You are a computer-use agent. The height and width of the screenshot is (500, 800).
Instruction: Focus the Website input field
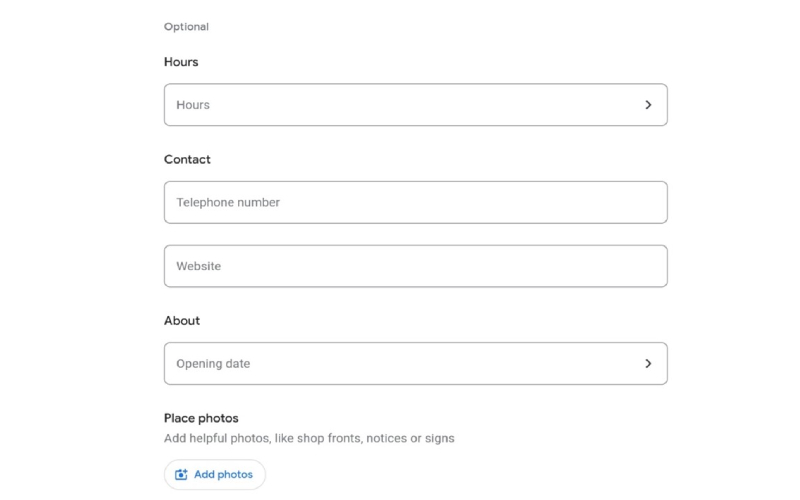[x=415, y=266]
